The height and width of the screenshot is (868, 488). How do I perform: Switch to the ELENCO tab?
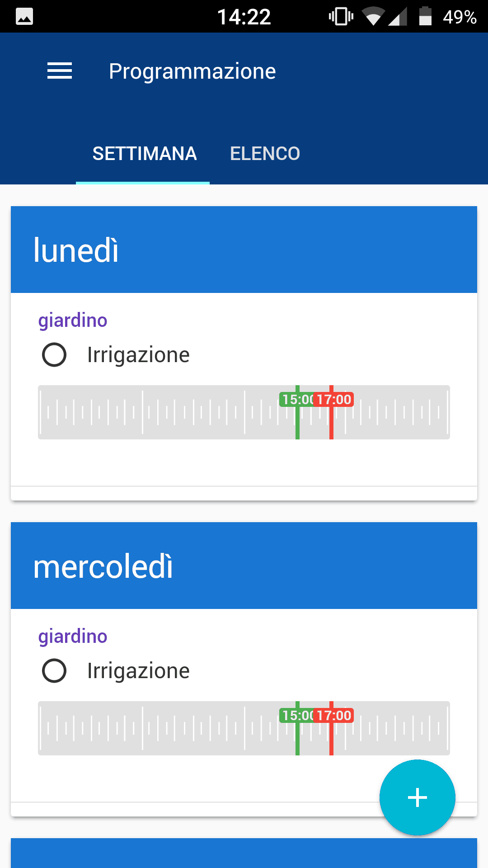coord(265,154)
